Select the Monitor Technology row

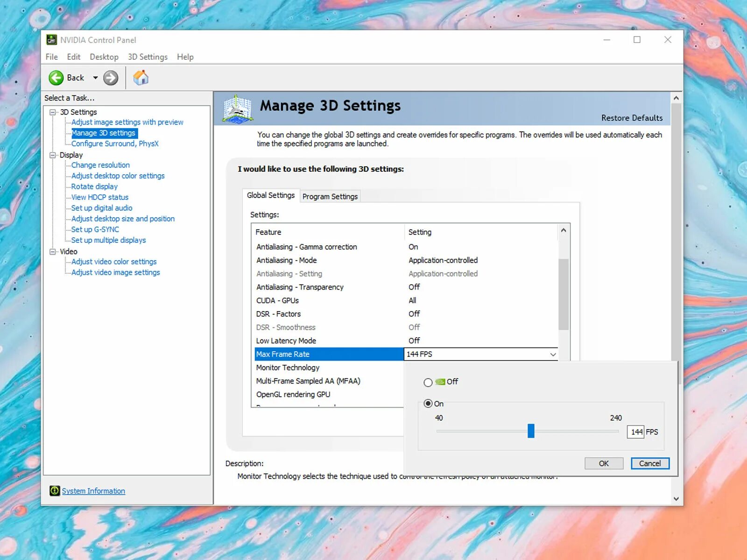[329, 368]
